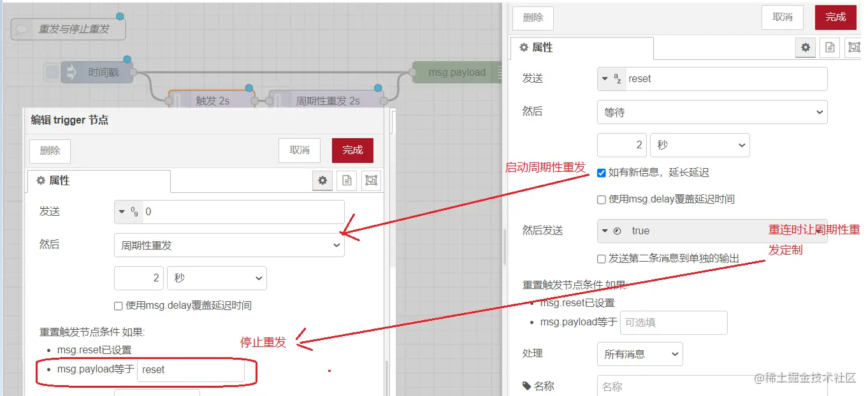Click msg.payload等于 field containing reset
This screenshot has height=396, width=868.
(x=191, y=370)
